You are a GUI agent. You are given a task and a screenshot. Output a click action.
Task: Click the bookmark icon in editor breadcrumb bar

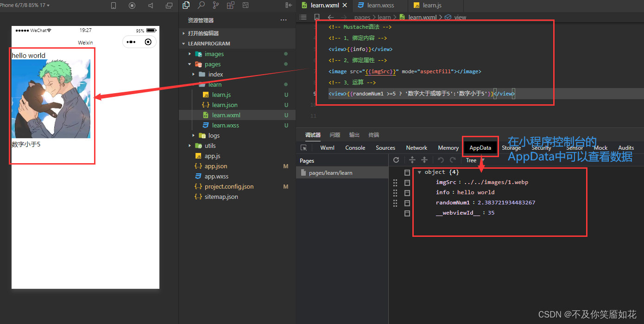317,17
